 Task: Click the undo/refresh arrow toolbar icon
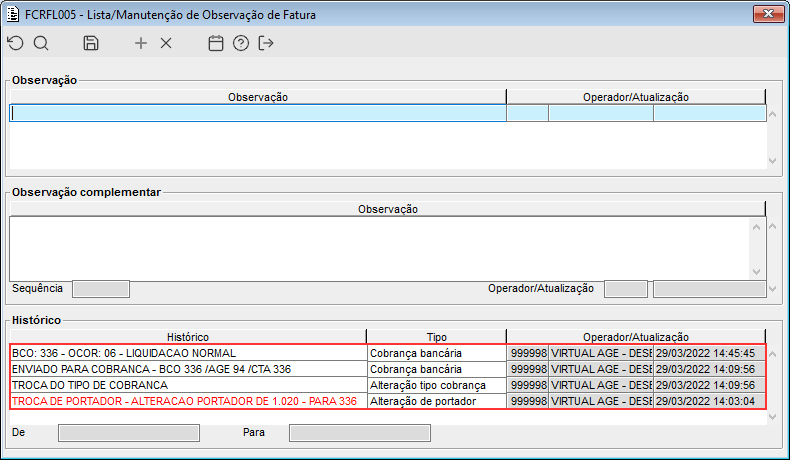[16, 43]
